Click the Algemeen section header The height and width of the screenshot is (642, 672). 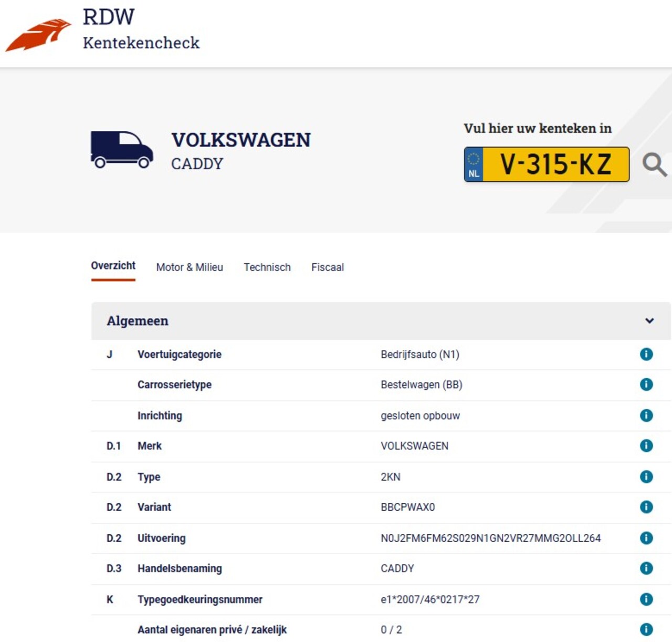click(x=381, y=320)
